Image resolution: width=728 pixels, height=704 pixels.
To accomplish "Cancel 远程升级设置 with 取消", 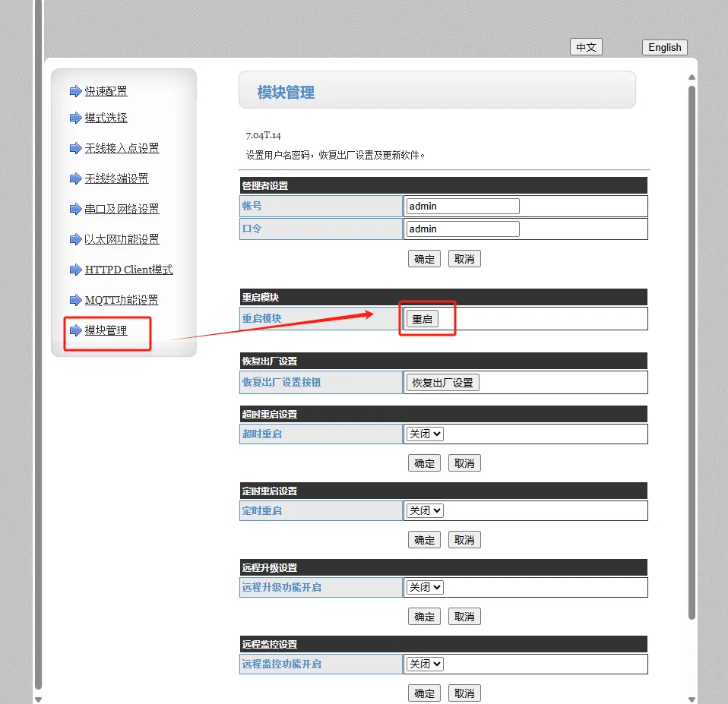I will [464, 617].
